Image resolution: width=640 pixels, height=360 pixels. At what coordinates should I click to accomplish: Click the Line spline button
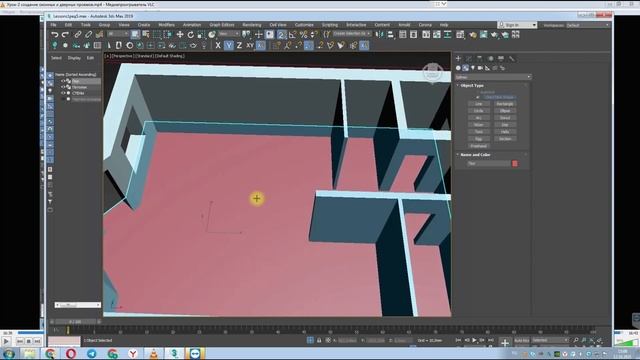pyautogui.click(x=478, y=104)
